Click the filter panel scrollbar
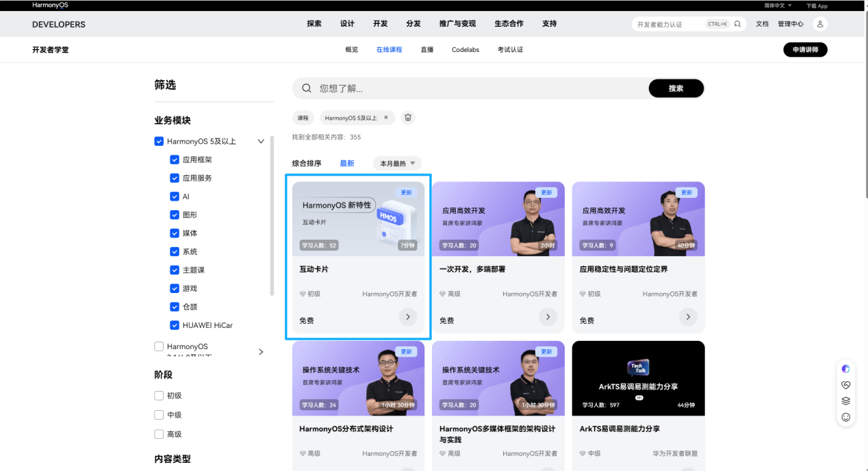 [272, 216]
